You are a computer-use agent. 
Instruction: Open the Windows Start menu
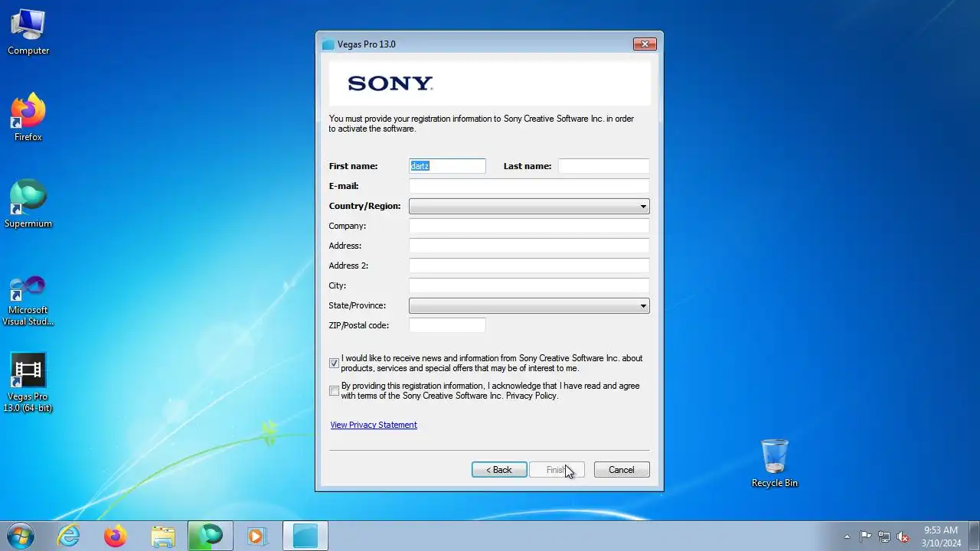20,536
